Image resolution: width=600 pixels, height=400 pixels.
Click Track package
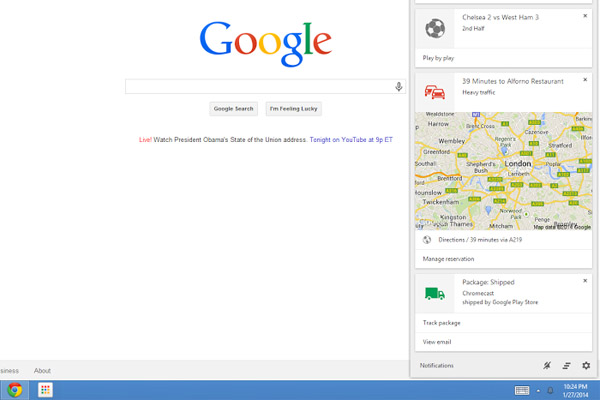[503, 323]
